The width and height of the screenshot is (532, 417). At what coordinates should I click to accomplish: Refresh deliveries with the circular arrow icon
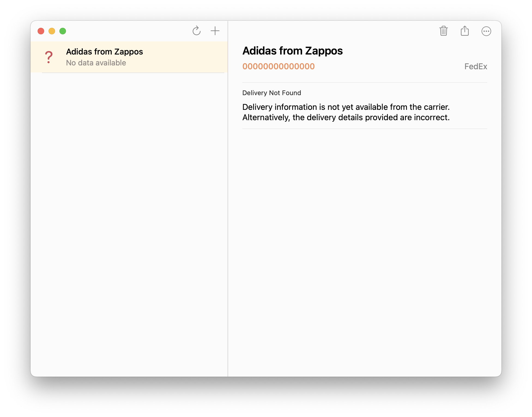tap(196, 31)
